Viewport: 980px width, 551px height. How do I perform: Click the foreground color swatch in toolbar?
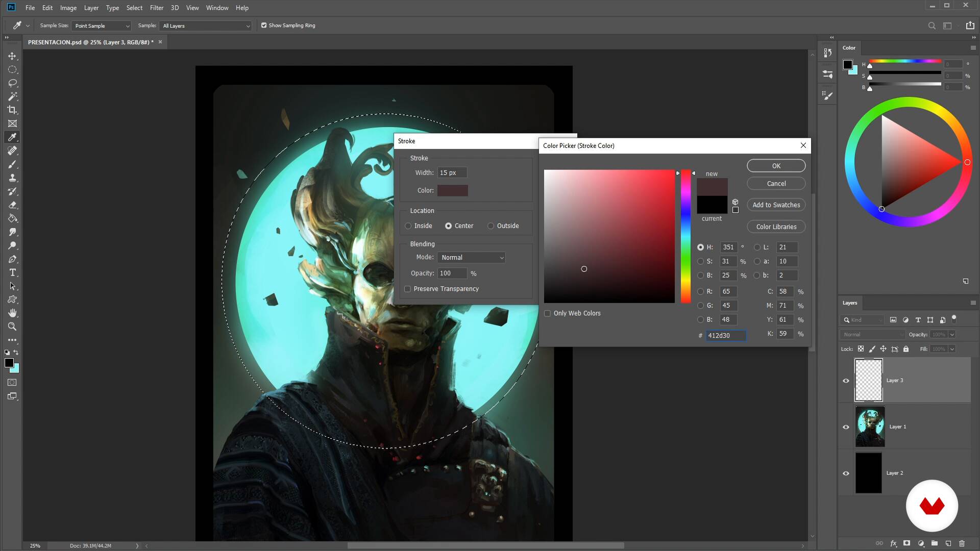coord(9,363)
